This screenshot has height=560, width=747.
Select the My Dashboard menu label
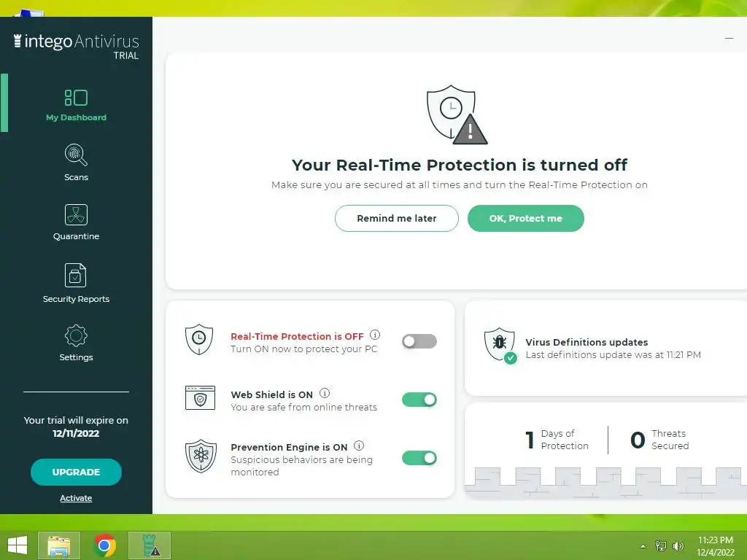point(76,117)
